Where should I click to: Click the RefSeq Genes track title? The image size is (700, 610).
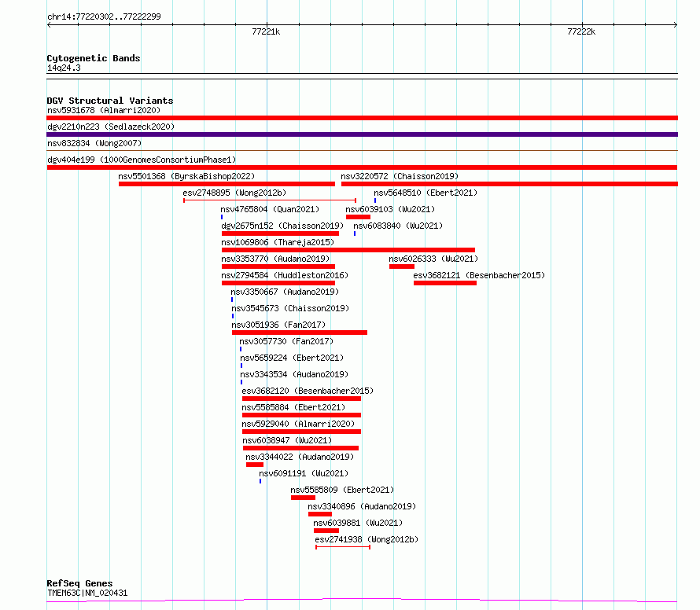click(79, 583)
